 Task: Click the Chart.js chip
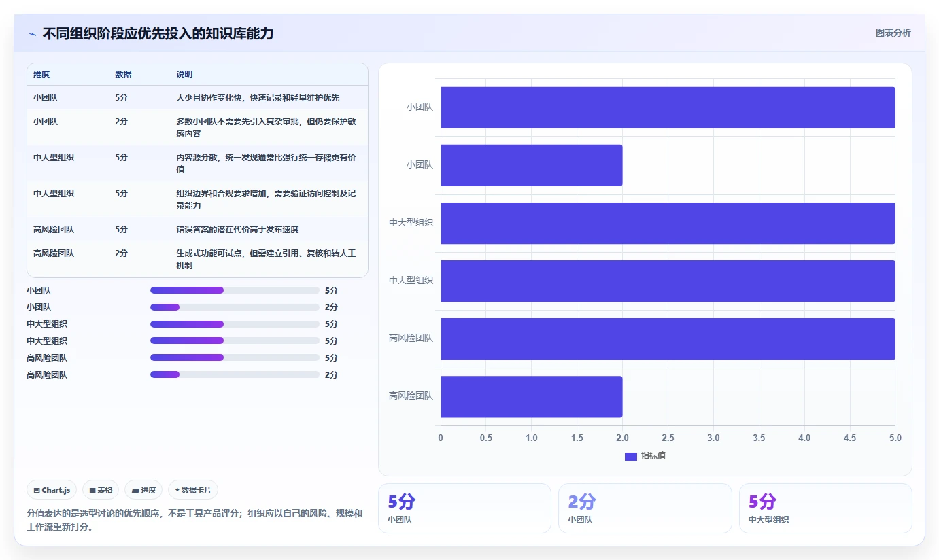click(x=52, y=490)
